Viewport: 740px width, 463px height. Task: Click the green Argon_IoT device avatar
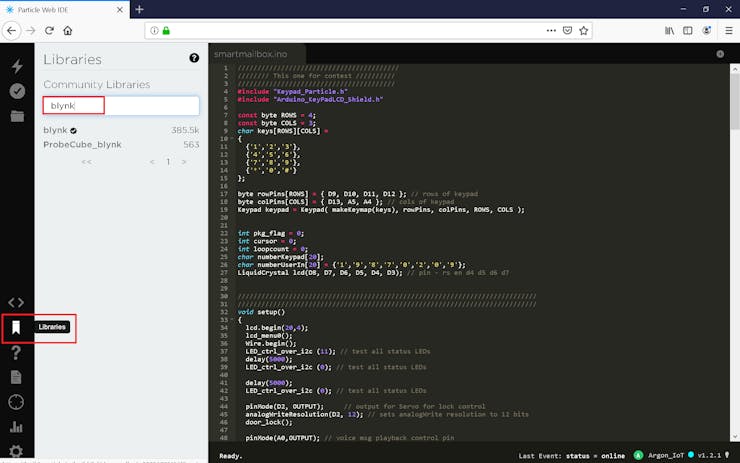coord(638,455)
